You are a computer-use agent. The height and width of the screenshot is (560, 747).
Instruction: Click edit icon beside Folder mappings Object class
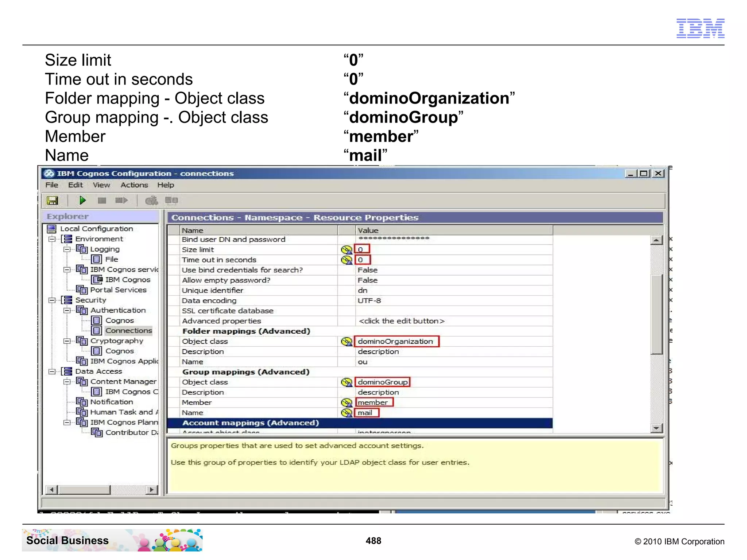pyautogui.click(x=347, y=342)
